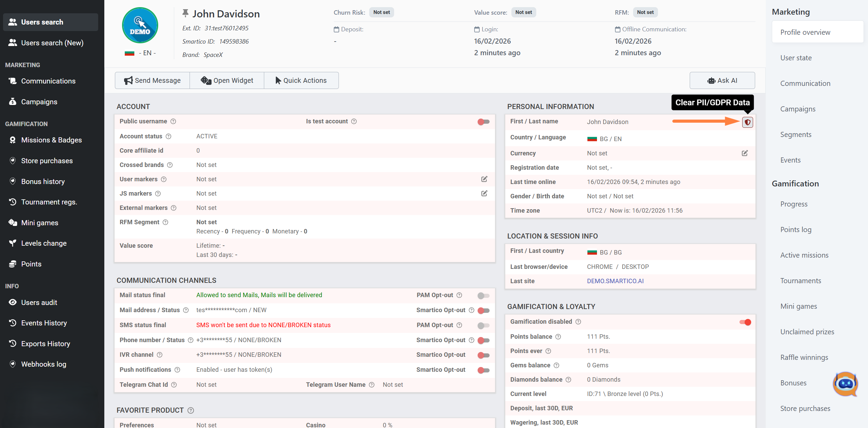Image resolution: width=868 pixels, height=428 pixels.
Task: Open the DEMO.SMARTICO.AI last site link
Action: (x=615, y=281)
